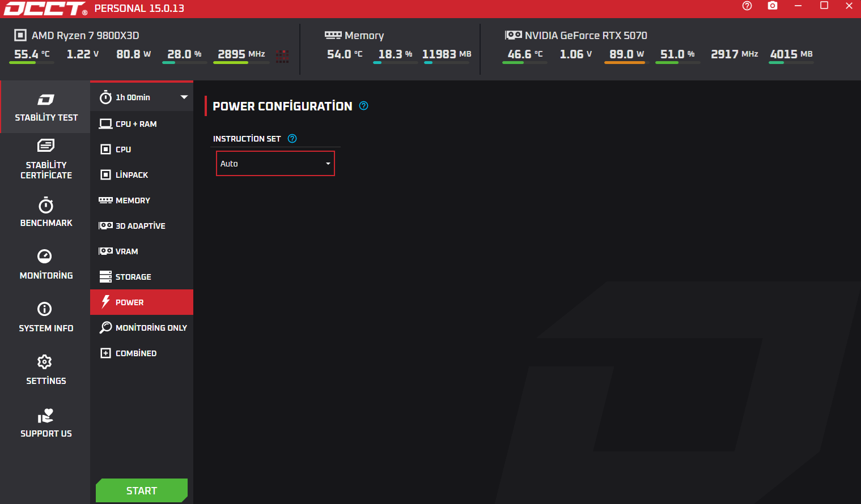Select the Power test
861x504 pixels.
point(142,302)
